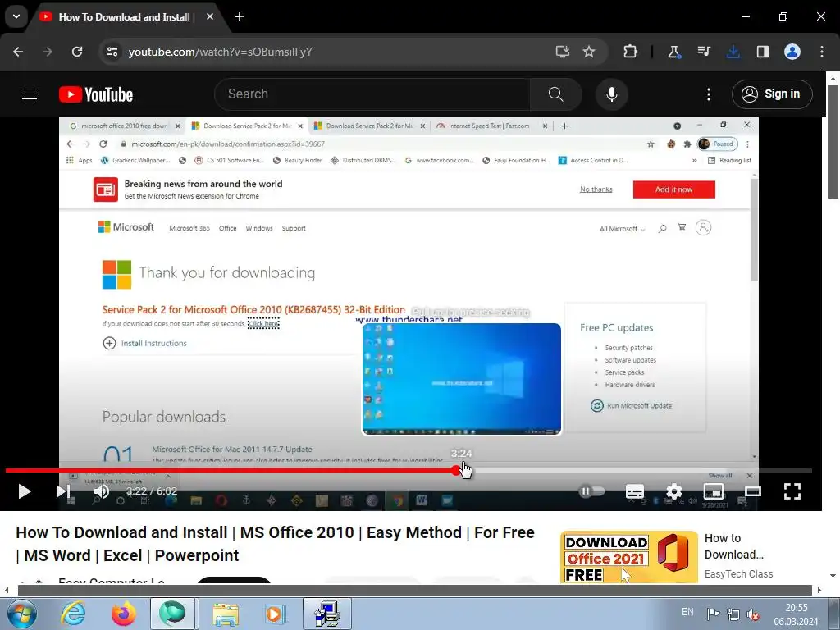Enable miniplayer mode
The image size is (840, 630).
(x=714, y=491)
